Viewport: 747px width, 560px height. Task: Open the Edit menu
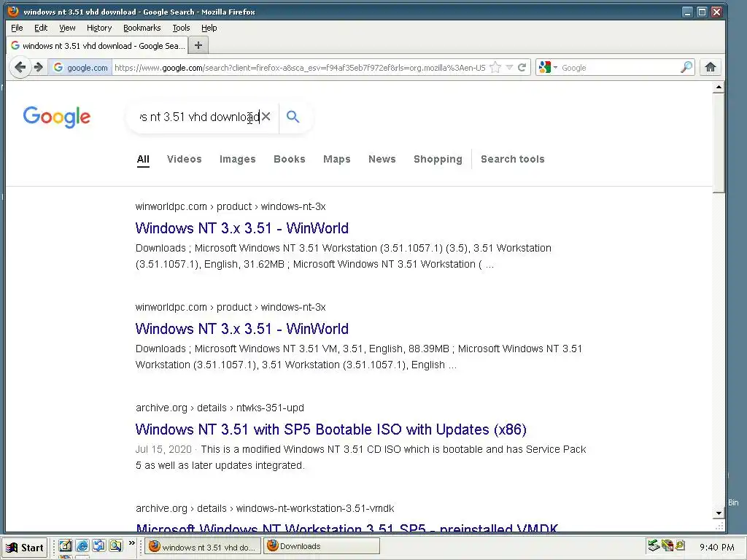coord(41,28)
